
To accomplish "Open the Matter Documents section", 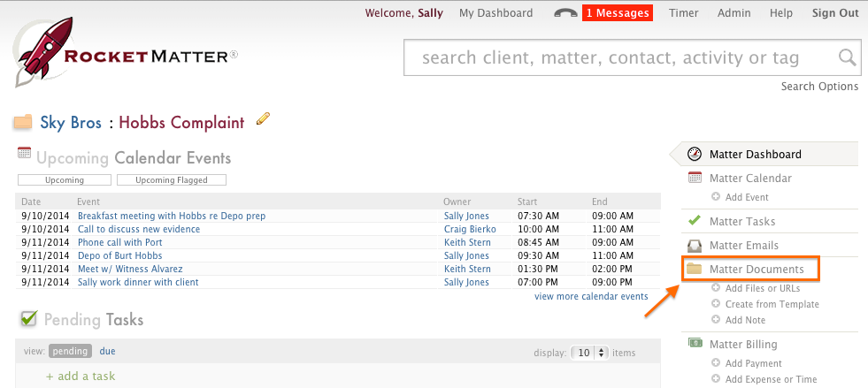I will point(757,269).
